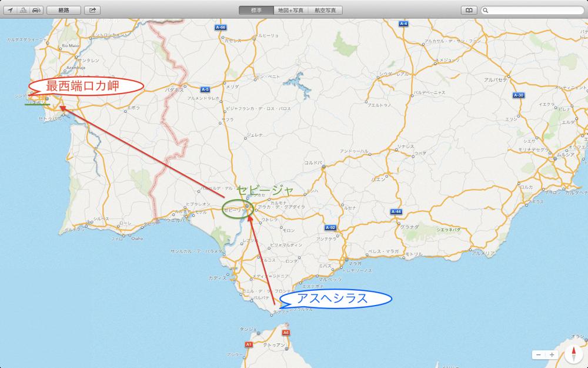588x368 pixels.
Task: Click the A-30 highway shield
Action: pyautogui.click(x=518, y=95)
